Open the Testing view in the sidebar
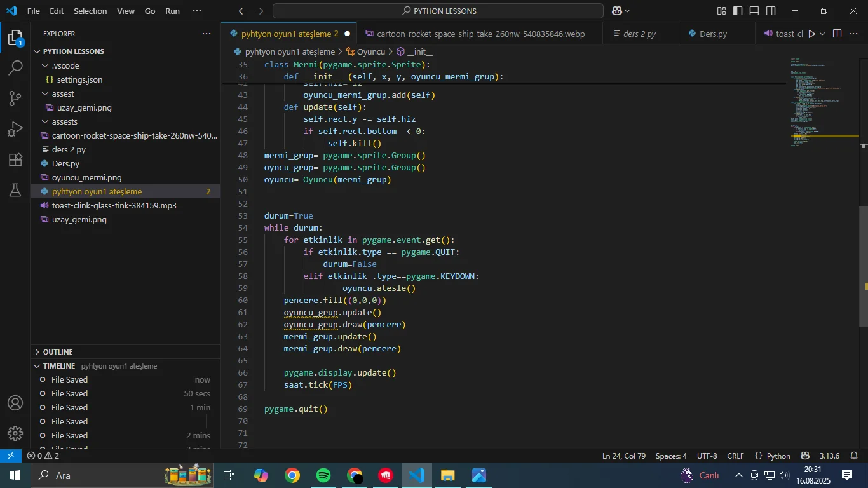Image resolution: width=868 pixels, height=488 pixels. [x=15, y=190]
